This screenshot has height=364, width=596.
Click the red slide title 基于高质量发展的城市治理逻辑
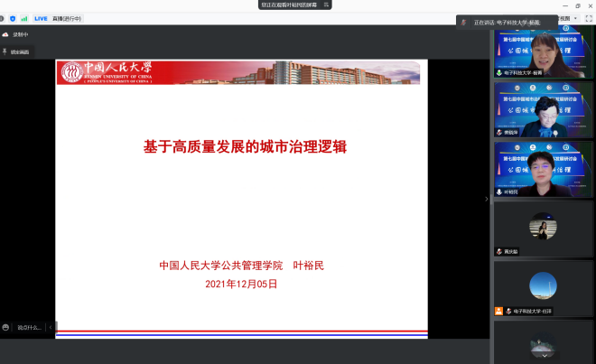pos(245,147)
